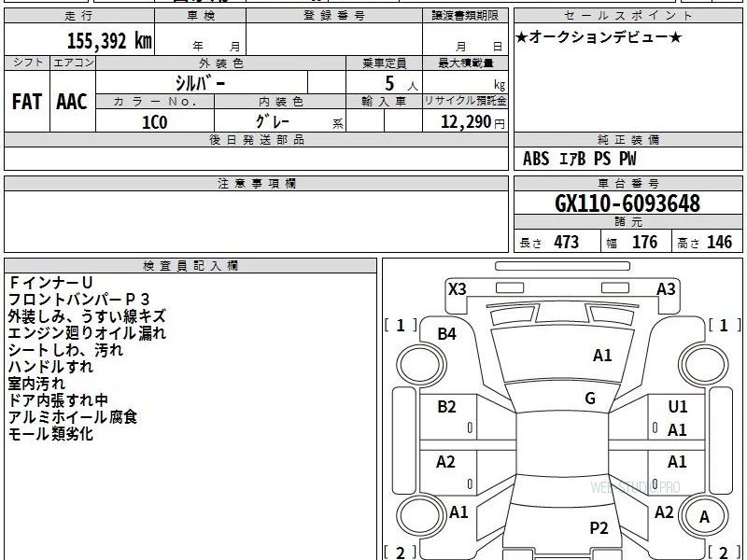Click the 車検 header cell
747x560 pixels.
pos(201,16)
